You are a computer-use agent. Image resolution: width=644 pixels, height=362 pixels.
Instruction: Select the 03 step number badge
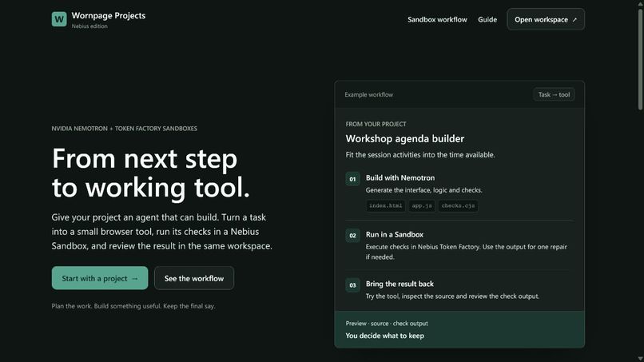click(352, 285)
